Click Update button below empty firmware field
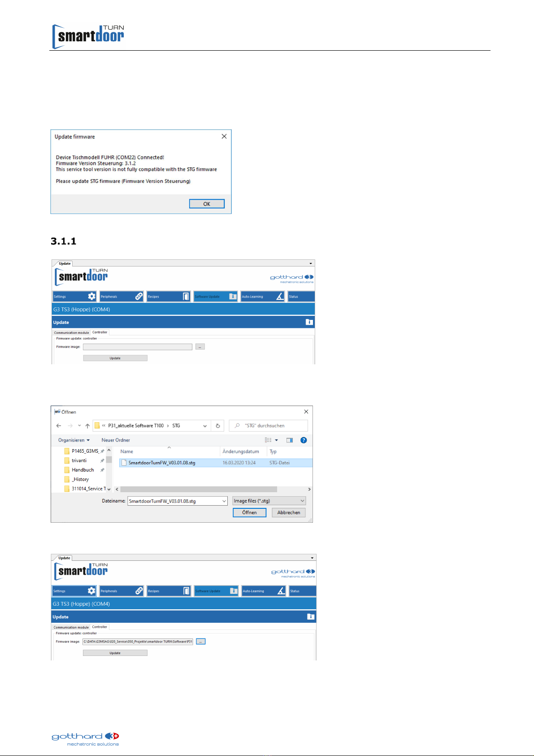The height and width of the screenshot is (756, 534). [115, 358]
